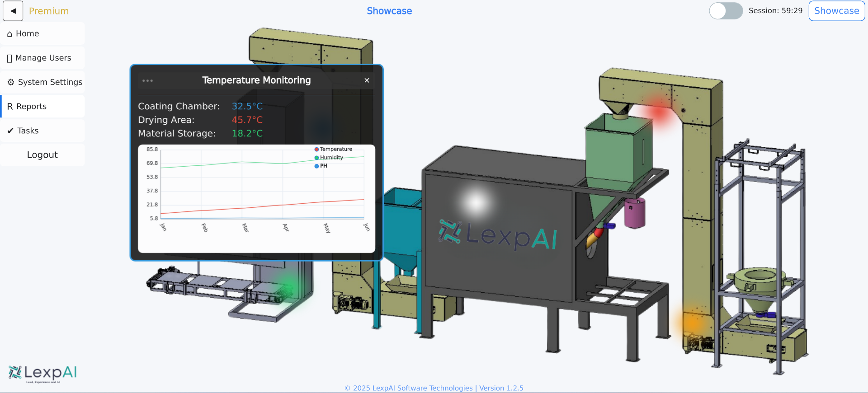Click the Logout button
This screenshot has height=393, width=868.
tap(42, 155)
